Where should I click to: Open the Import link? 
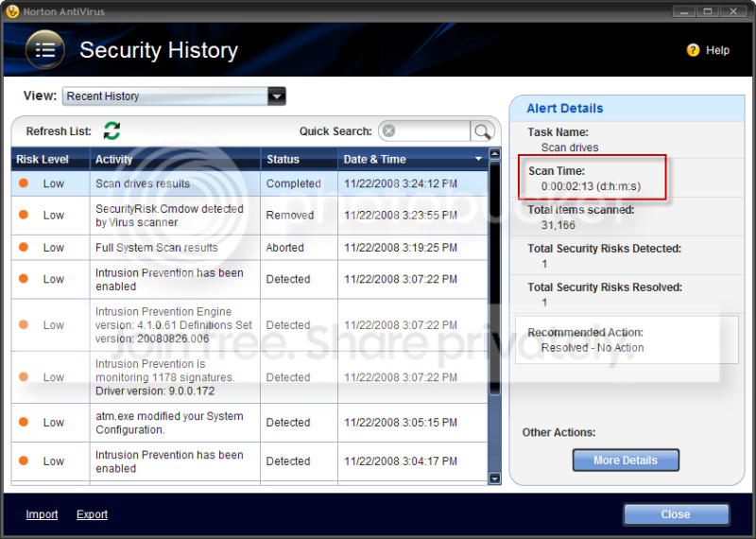point(42,514)
